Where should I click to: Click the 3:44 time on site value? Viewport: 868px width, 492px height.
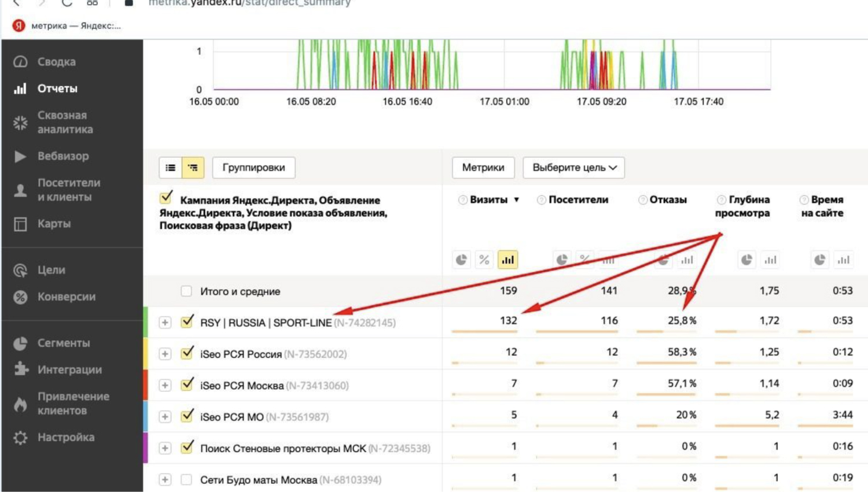coord(843,415)
